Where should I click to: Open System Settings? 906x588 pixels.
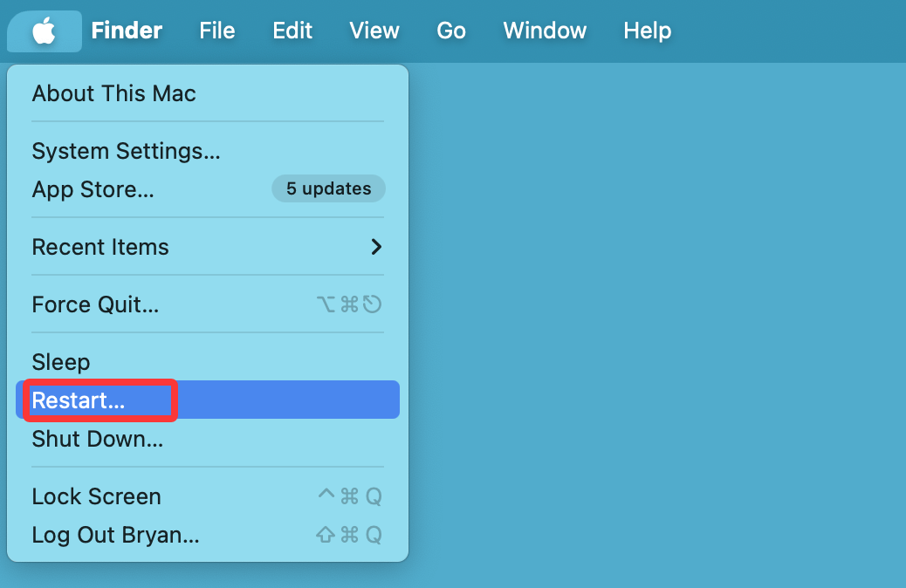pos(126,150)
